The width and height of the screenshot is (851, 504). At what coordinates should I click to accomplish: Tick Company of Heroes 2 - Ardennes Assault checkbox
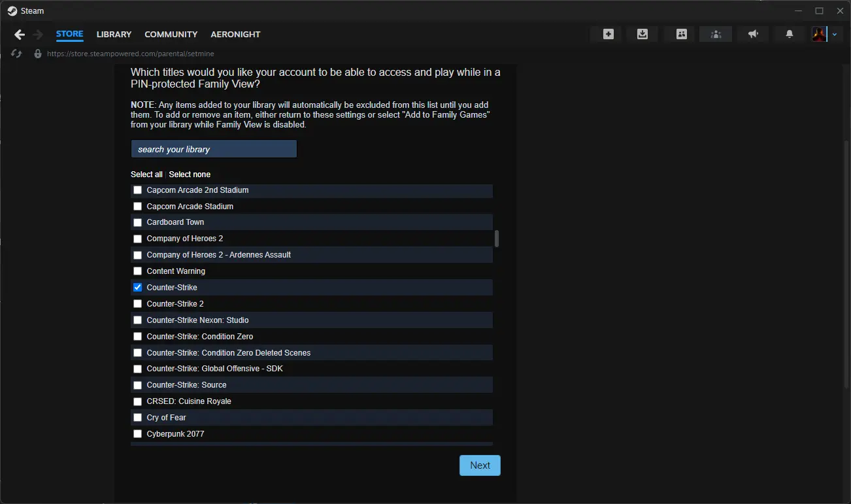coord(137,255)
